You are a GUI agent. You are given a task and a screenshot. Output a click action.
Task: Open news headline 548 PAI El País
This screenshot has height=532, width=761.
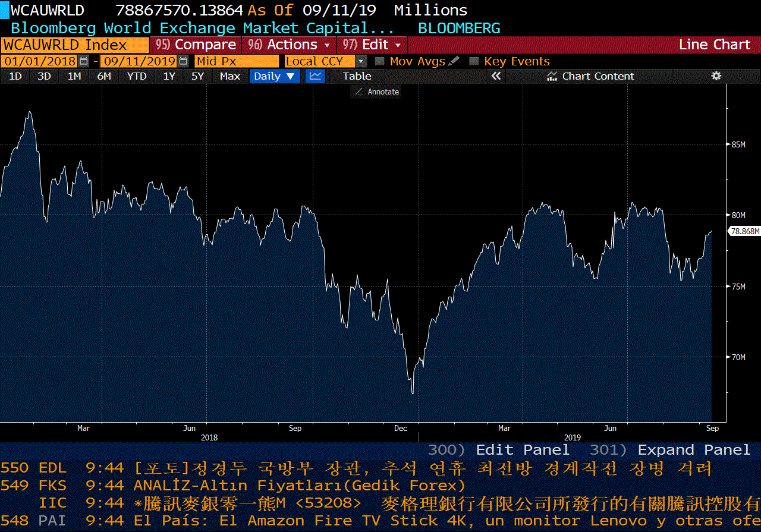pyautogui.click(x=380, y=521)
